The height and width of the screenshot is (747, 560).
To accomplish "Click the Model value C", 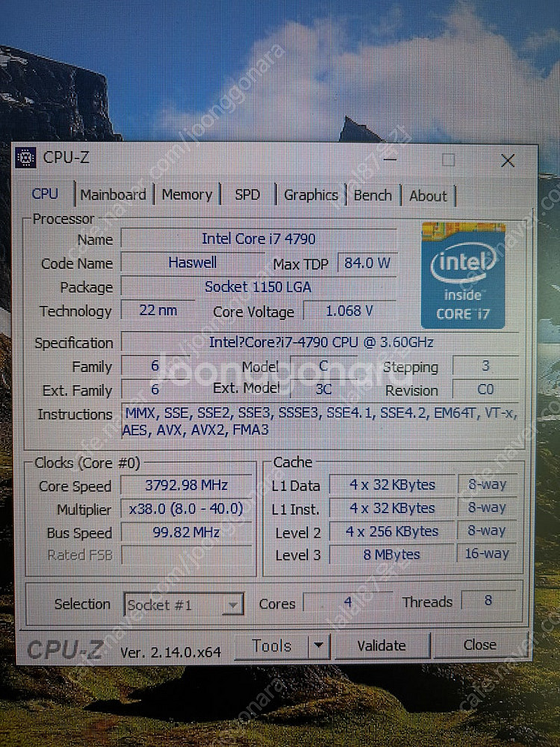I will point(323,366).
